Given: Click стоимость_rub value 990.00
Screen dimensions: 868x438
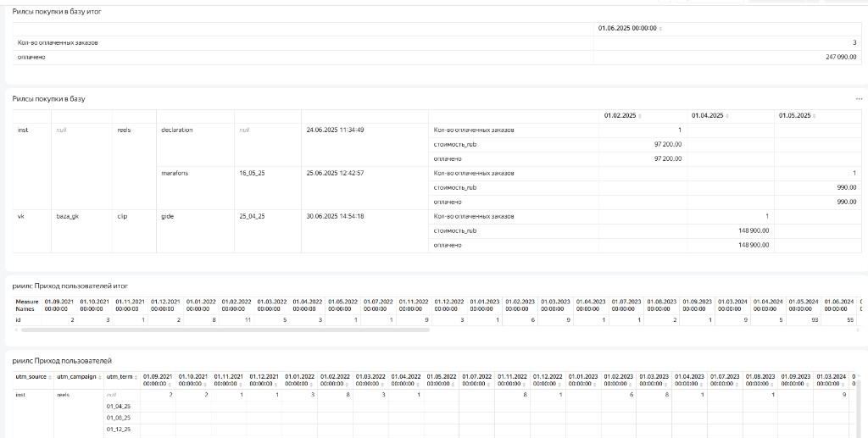Looking at the screenshot, I should point(847,187).
